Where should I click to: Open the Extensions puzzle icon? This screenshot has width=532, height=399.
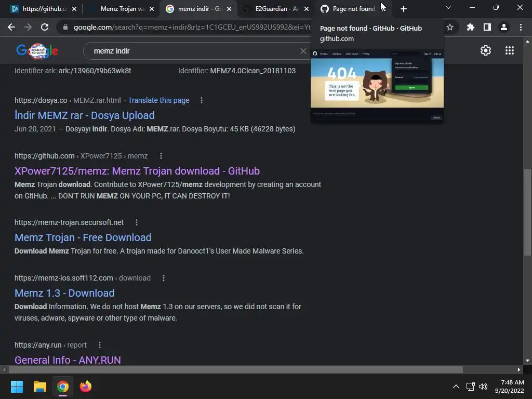(x=470, y=27)
